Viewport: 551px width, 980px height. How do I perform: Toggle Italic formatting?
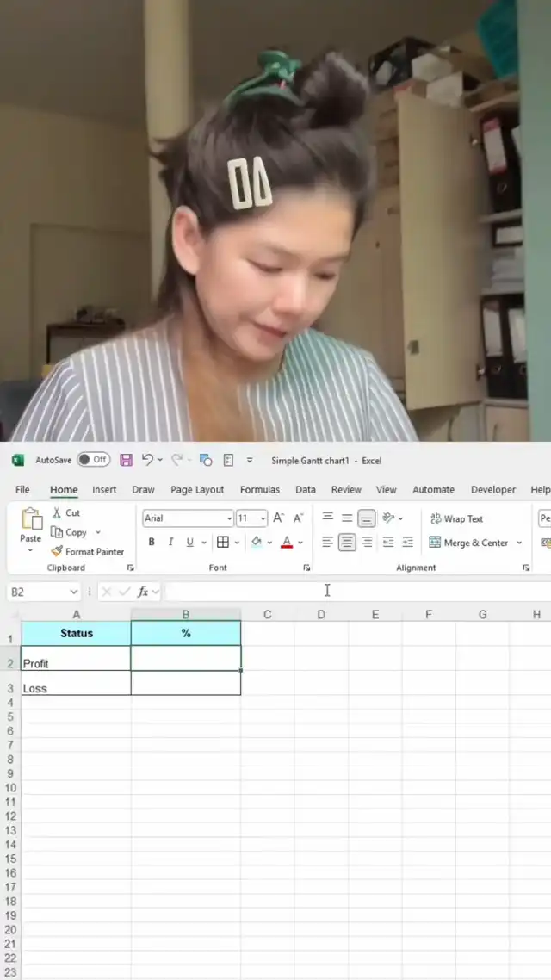pos(170,543)
